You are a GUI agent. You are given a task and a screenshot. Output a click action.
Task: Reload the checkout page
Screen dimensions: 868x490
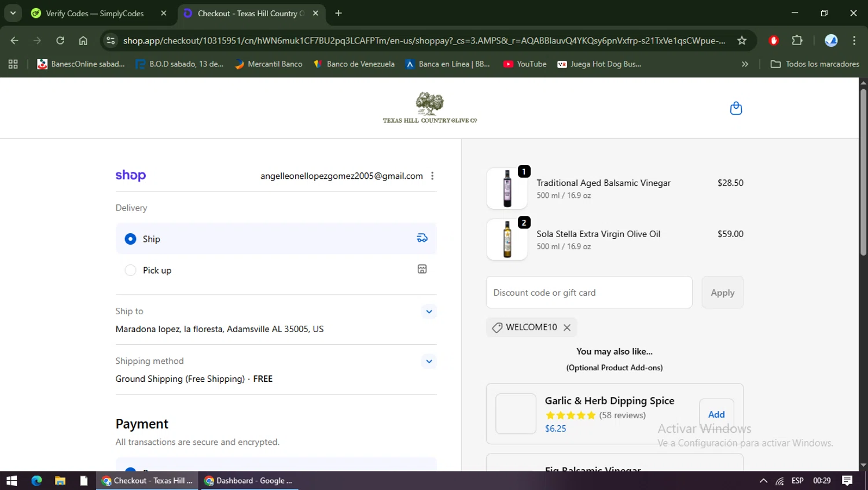coord(60,40)
